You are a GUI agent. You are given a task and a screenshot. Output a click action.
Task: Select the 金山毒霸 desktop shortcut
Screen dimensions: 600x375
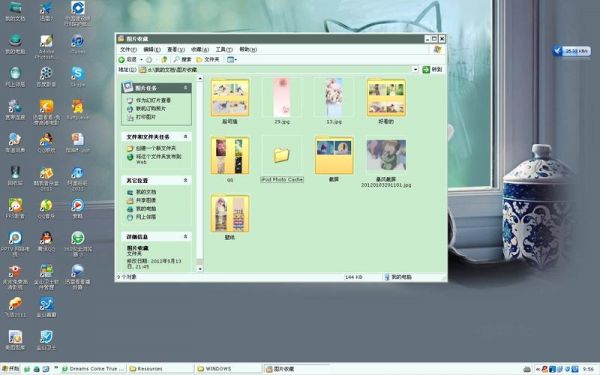[x=46, y=307]
